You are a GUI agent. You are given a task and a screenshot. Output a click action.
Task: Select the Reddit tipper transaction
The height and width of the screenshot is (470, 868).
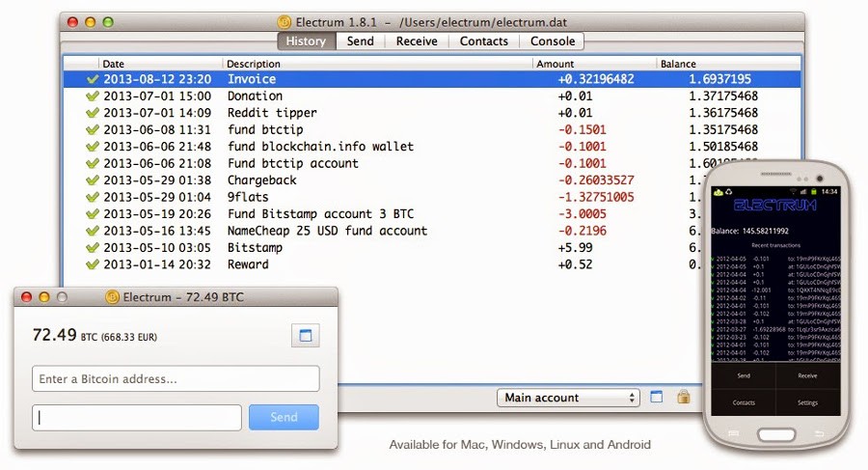click(x=432, y=113)
